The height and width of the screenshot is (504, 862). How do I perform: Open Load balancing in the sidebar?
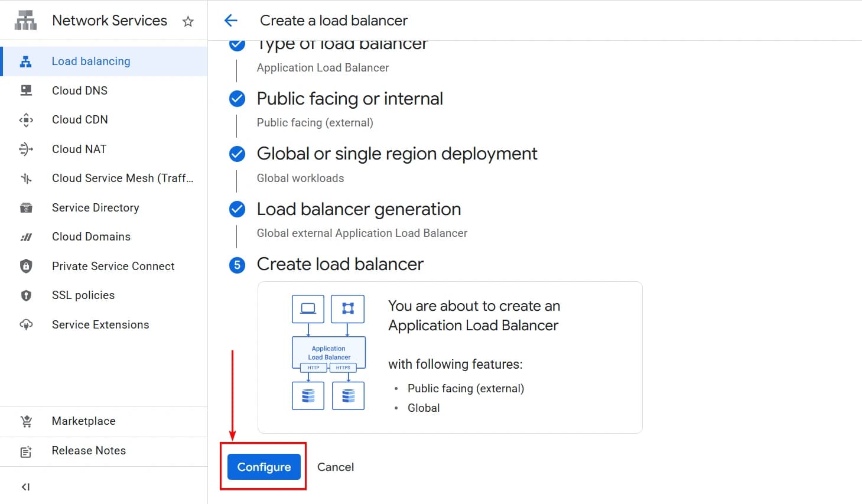pos(91,61)
